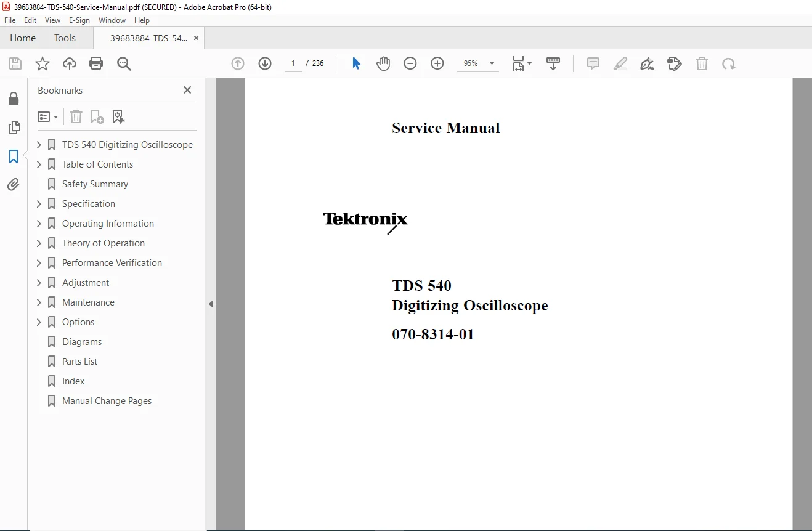Open the Window menu
The height and width of the screenshot is (531, 812).
[112, 20]
